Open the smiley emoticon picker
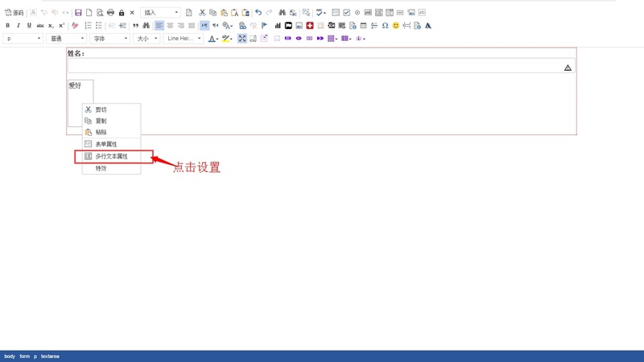 395,26
